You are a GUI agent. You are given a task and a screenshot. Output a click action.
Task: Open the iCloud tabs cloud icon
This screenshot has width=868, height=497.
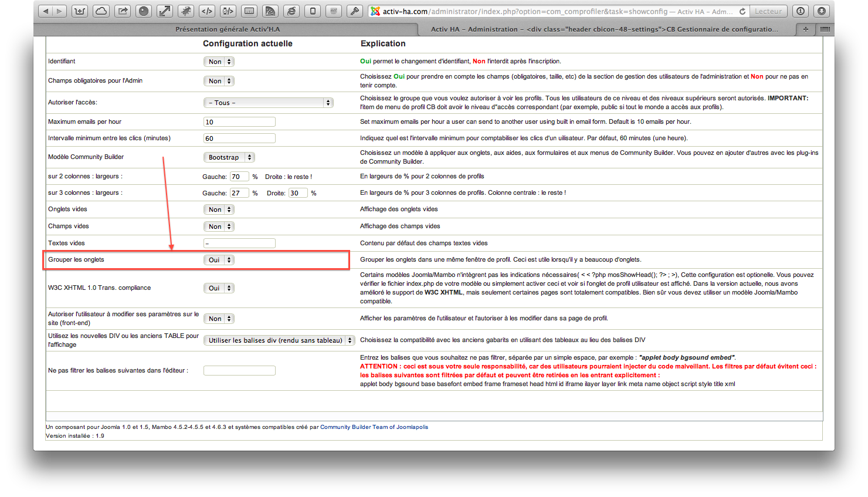(101, 11)
